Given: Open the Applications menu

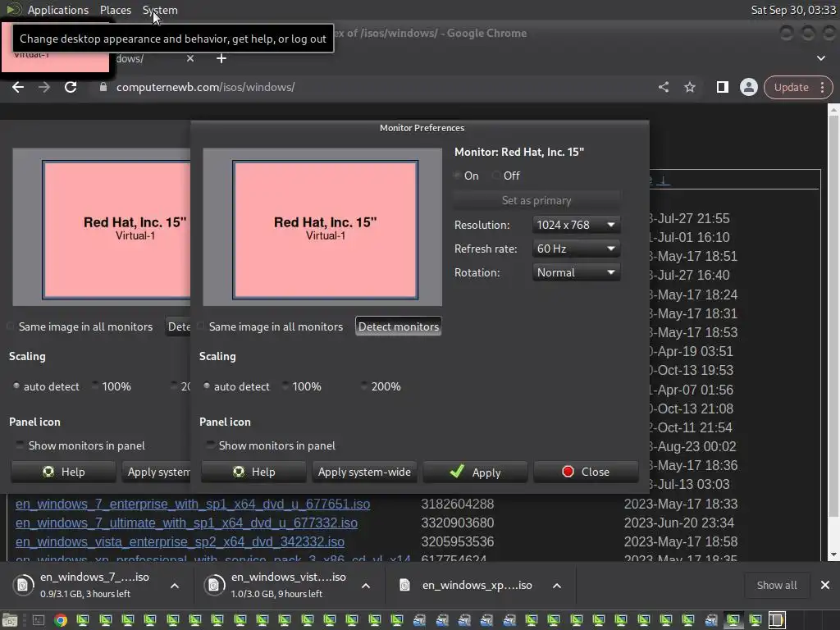Looking at the screenshot, I should coord(58,10).
